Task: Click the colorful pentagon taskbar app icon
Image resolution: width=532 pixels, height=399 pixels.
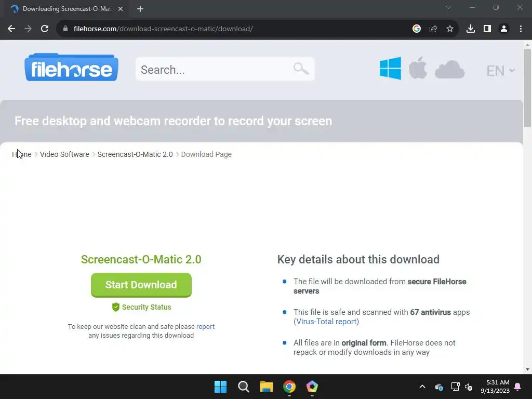Action: click(312, 387)
